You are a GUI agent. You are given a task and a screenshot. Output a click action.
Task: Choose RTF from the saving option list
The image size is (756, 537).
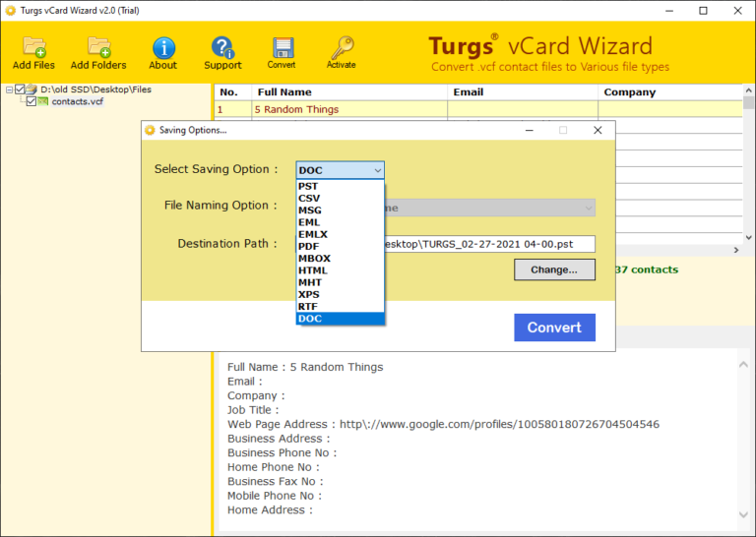point(340,307)
